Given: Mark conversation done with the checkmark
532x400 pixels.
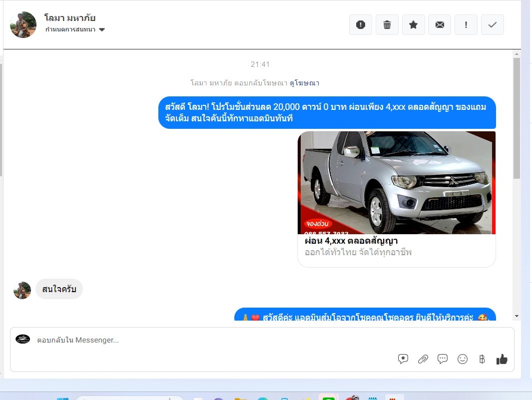Looking at the screenshot, I should (x=493, y=24).
